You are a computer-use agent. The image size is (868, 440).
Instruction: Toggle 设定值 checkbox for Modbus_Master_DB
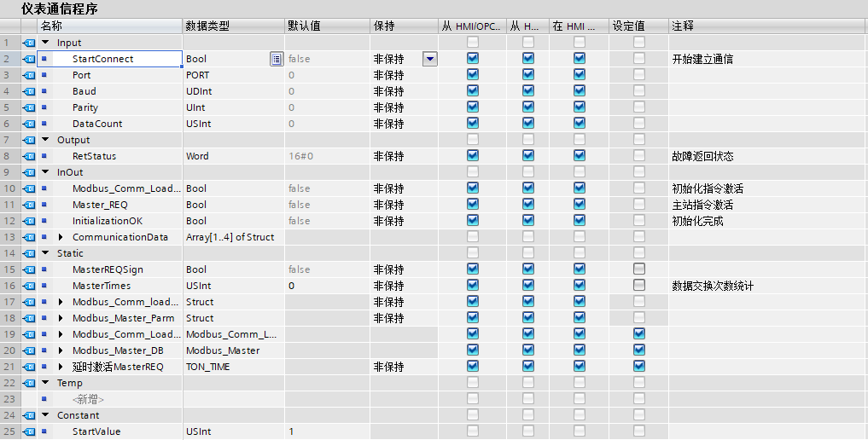639,350
